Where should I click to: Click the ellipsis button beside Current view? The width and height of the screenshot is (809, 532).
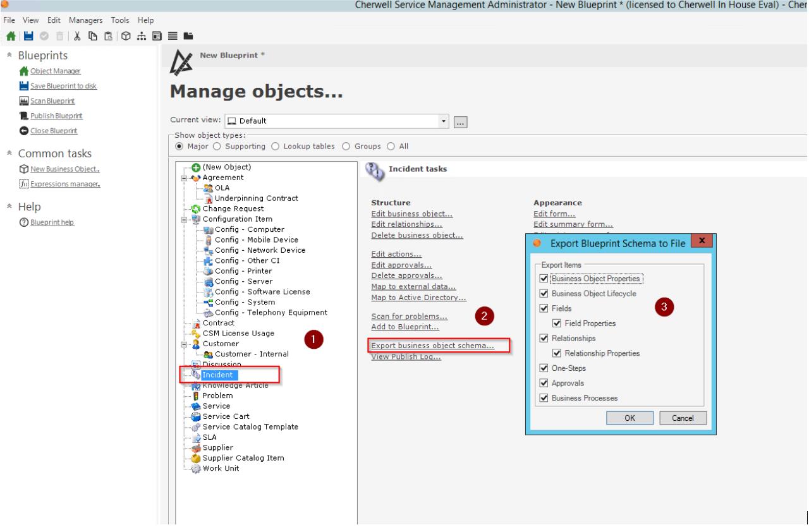point(461,121)
